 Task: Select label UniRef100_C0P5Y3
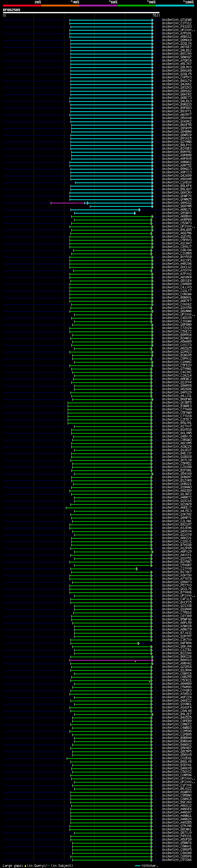[x=177, y=78]
